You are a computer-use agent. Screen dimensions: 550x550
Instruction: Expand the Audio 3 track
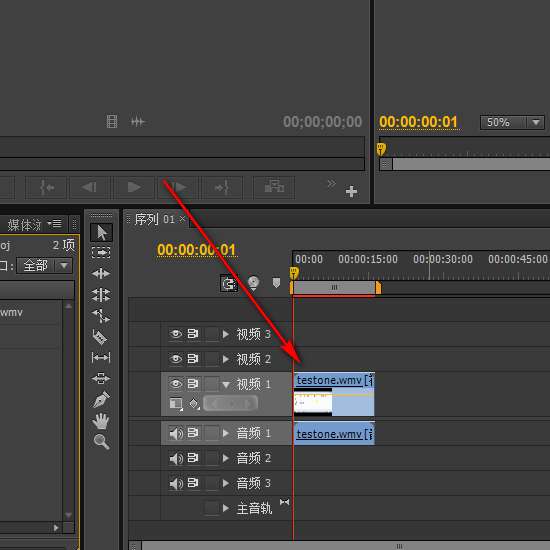(226, 483)
